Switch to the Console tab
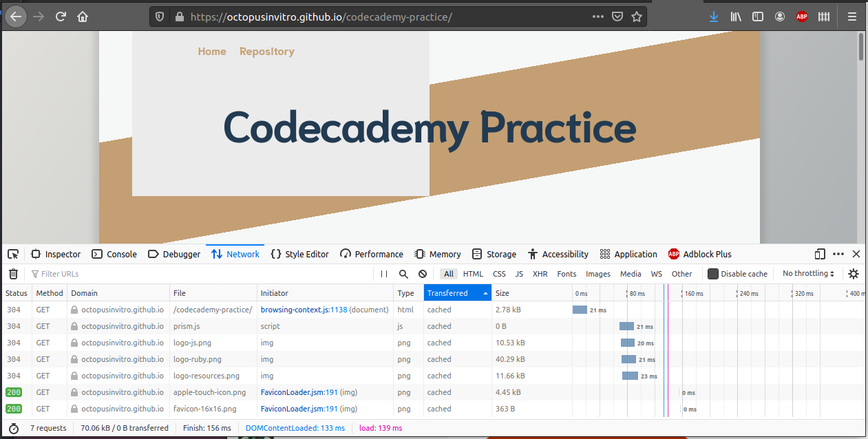 pos(114,254)
